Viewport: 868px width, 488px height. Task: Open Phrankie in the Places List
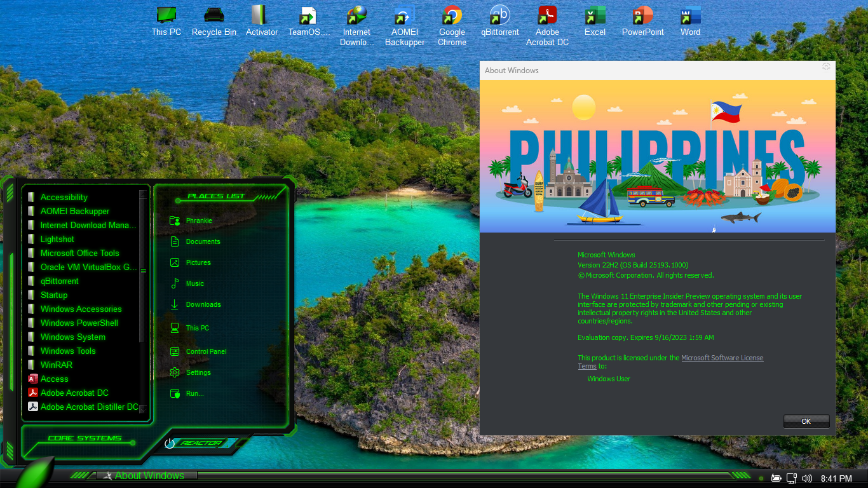[x=199, y=220]
